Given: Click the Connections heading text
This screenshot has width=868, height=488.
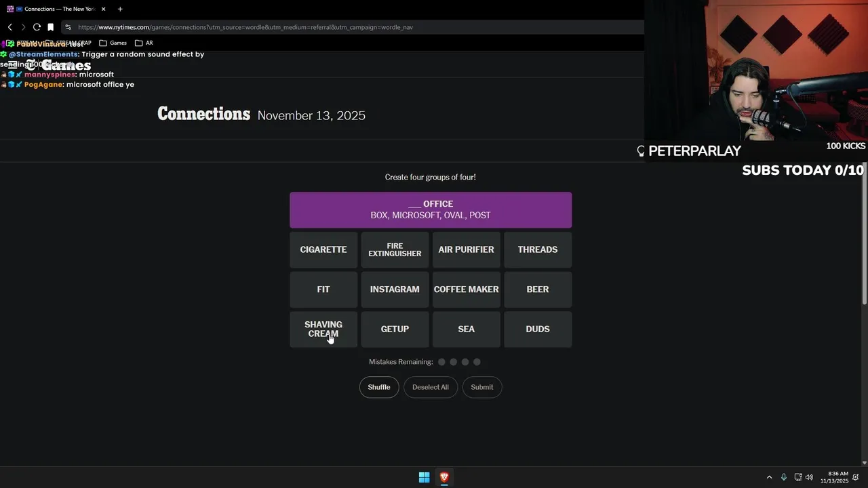Looking at the screenshot, I should [x=203, y=114].
